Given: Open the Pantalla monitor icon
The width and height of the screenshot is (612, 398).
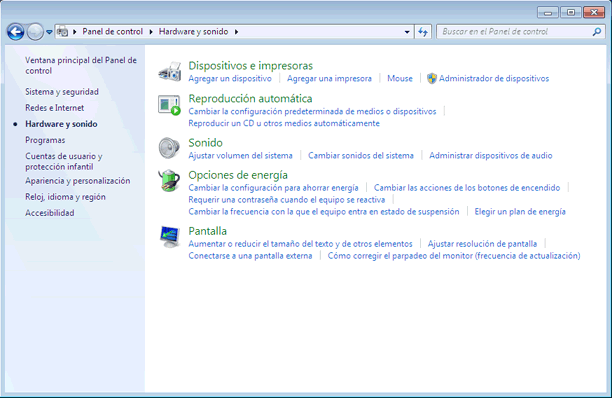Looking at the screenshot, I should click(x=170, y=236).
